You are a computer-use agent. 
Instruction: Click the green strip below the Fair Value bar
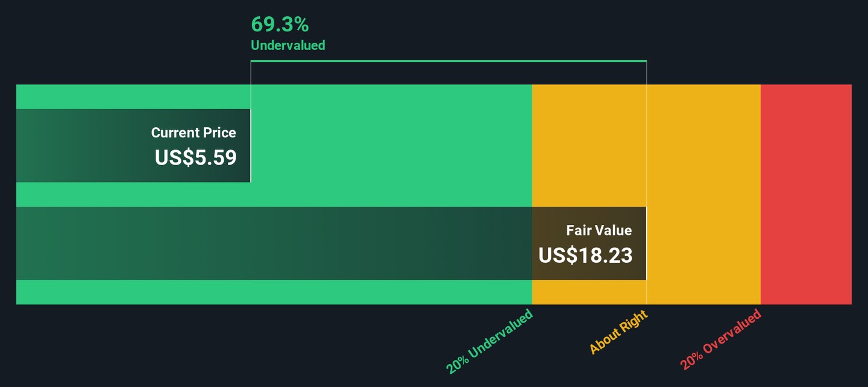tap(271, 292)
